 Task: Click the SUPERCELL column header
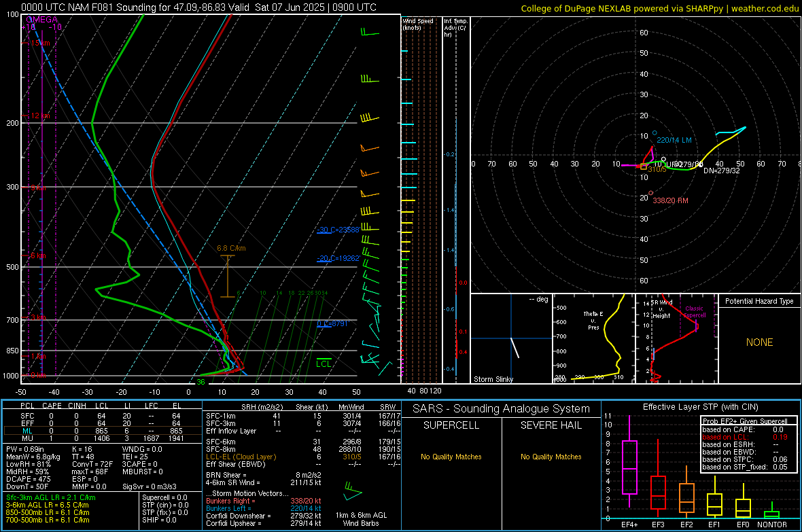point(451,425)
